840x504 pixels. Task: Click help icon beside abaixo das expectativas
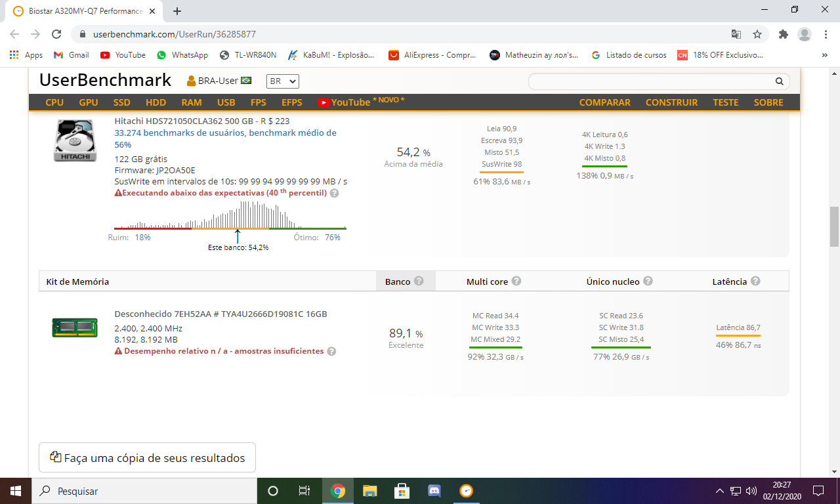(x=334, y=194)
